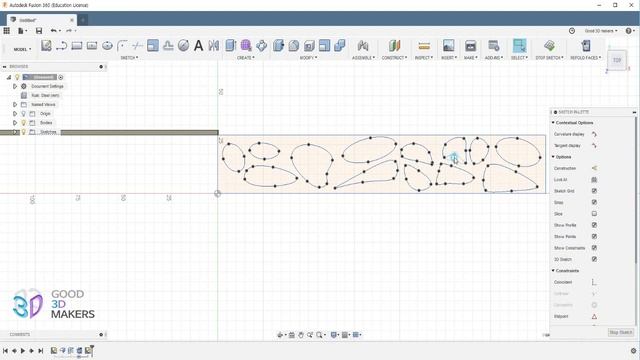
Task: Open the CONSTRUCT menu
Action: (394, 58)
